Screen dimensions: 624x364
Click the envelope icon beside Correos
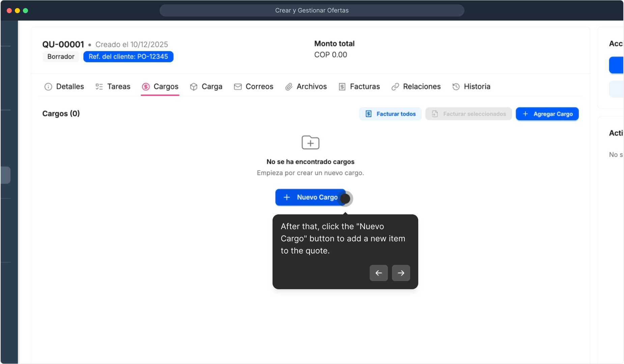pyautogui.click(x=238, y=87)
